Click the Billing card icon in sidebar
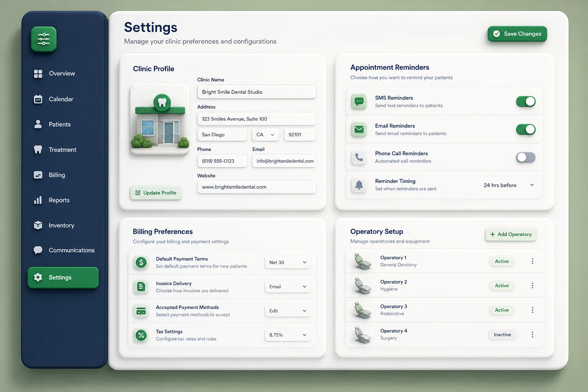 38,175
